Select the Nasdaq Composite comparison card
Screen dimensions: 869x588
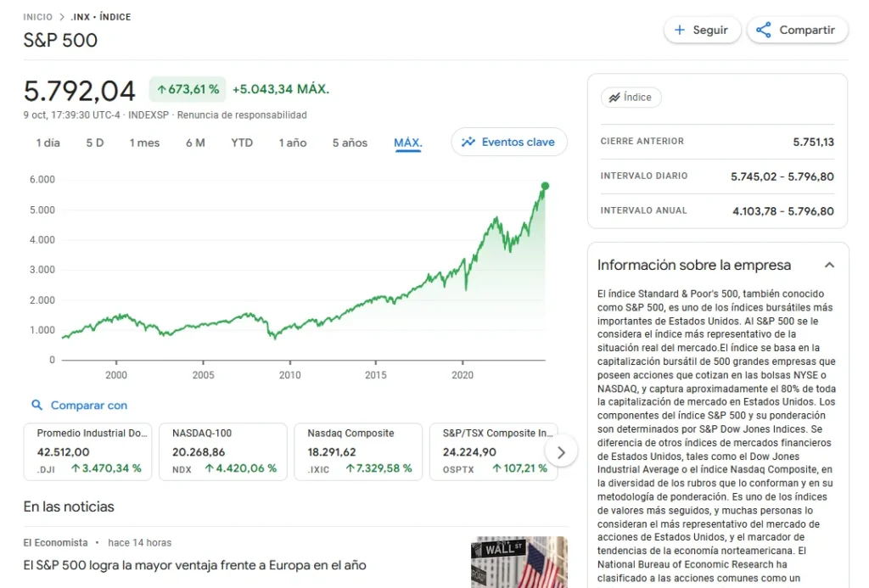[358, 451]
